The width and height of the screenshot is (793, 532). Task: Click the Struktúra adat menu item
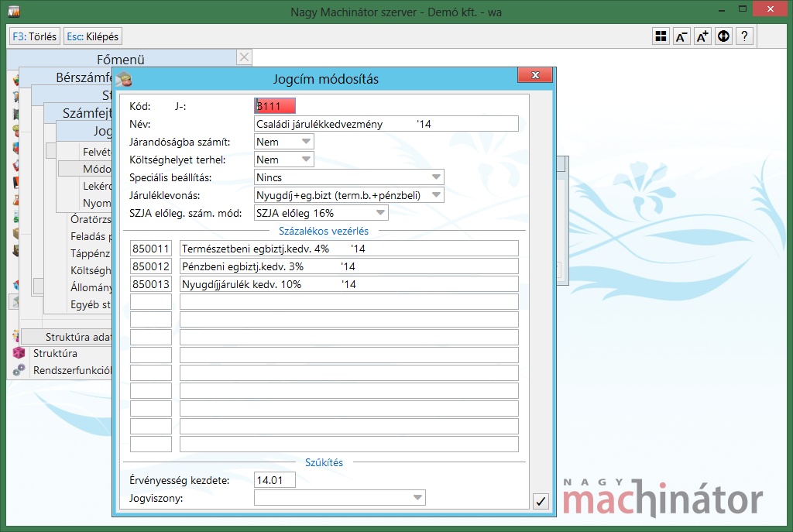pyautogui.click(x=67, y=337)
